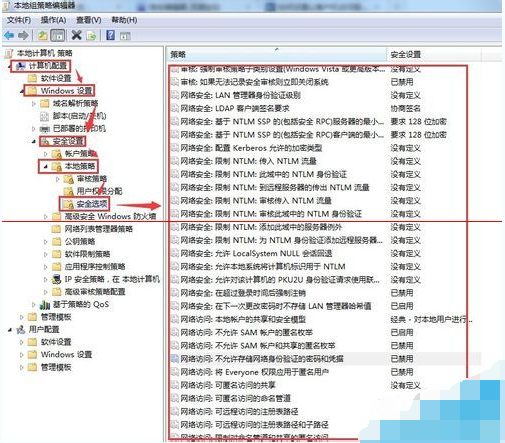Click the Up one level folder icon
Screen dimensions: 505x443
click(42, 35)
